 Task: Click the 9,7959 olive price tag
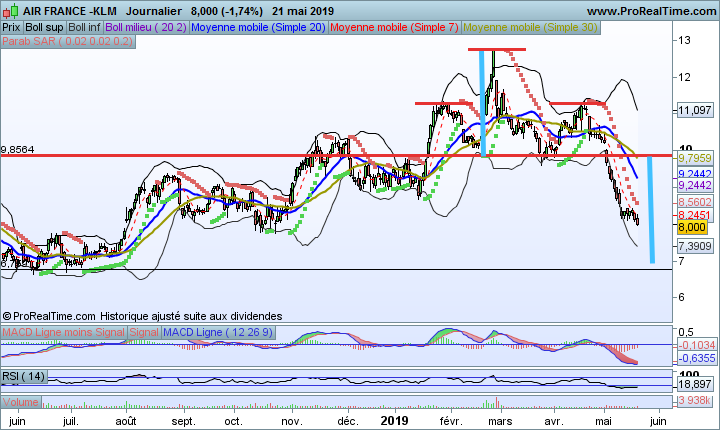coord(695,158)
